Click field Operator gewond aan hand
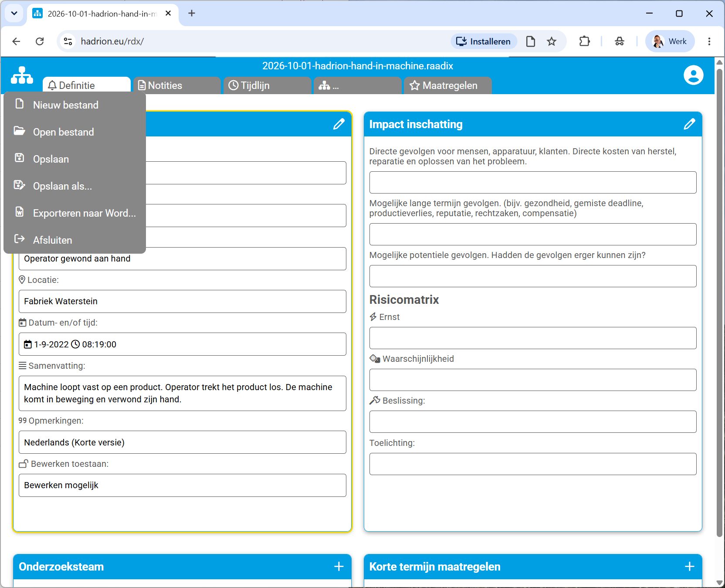Screen dimensions: 725x588 [x=183, y=258]
